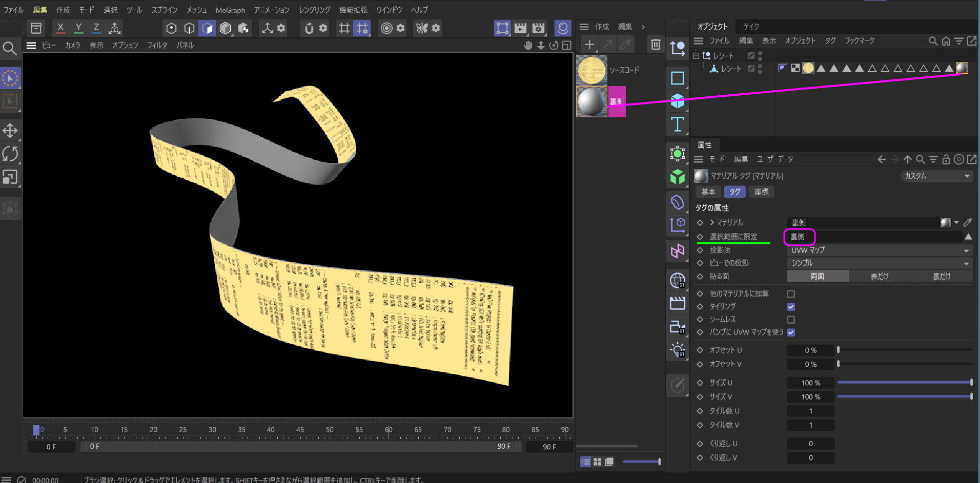Select the Rotate tool in left toolbar
This screenshot has height=483, width=980.
point(10,154)
